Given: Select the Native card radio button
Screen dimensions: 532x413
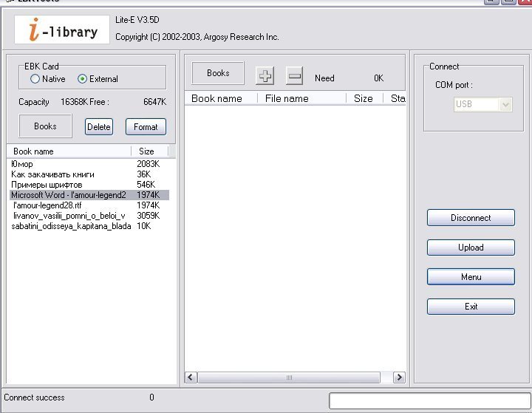Looking at the screenshot, I should point(35,79).
